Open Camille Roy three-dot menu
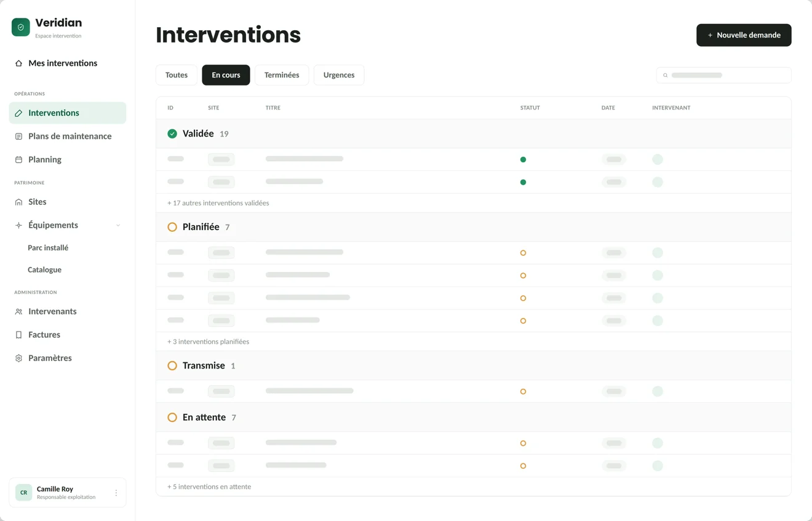Screen dimensions: 812x521 [116, 493]
